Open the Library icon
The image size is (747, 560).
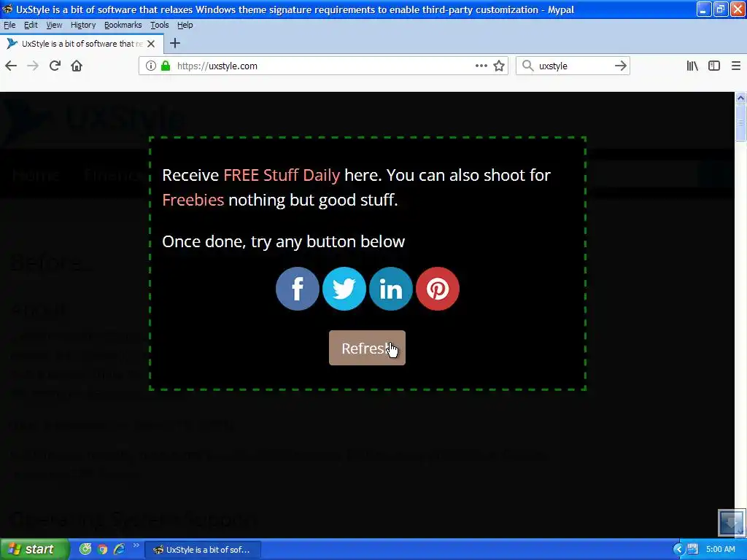[692, 66]
